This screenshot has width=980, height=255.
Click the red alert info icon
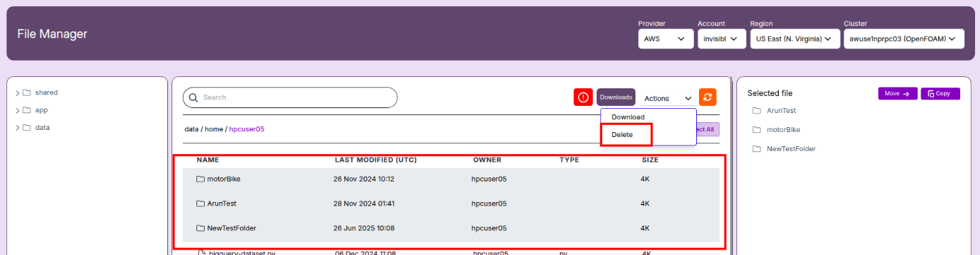tap(583, 98)
